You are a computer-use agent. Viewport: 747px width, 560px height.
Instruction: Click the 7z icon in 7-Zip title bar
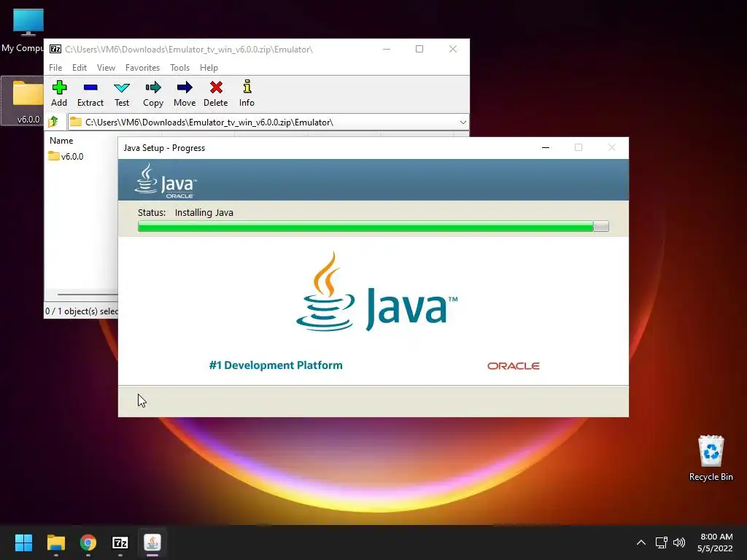tap(55, 49)
